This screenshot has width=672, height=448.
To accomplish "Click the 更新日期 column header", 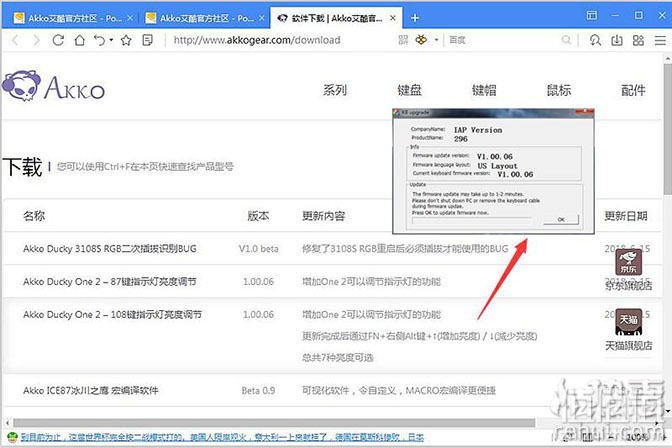I will tap(626, 216).
